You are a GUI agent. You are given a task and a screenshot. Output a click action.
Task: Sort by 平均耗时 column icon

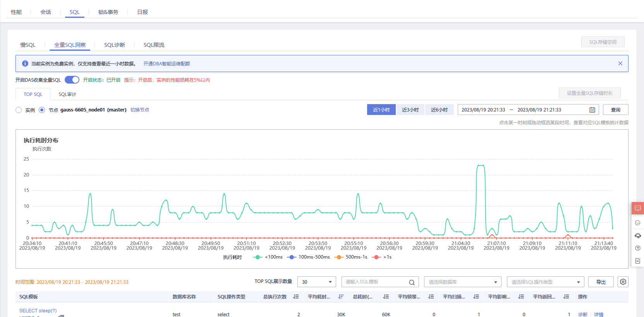tap(341, 296)
